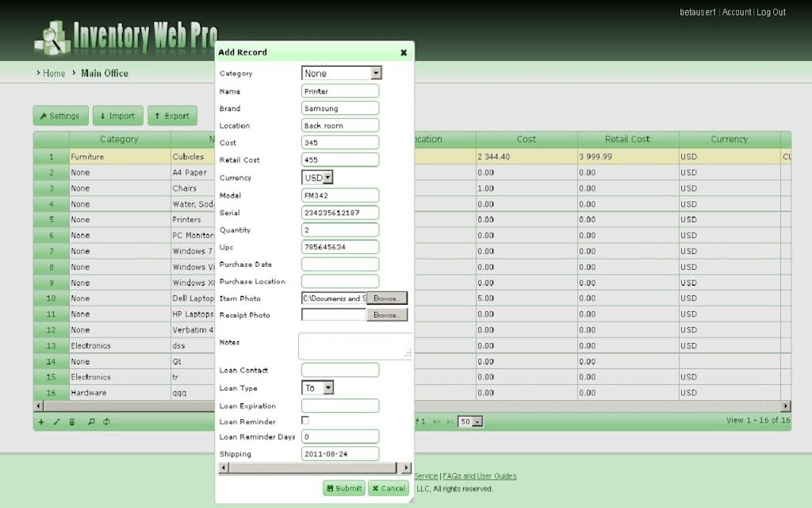This screenshot has width=812, height=508.
Task: Click the Location field containing Back room
Action: click(340, 125)
